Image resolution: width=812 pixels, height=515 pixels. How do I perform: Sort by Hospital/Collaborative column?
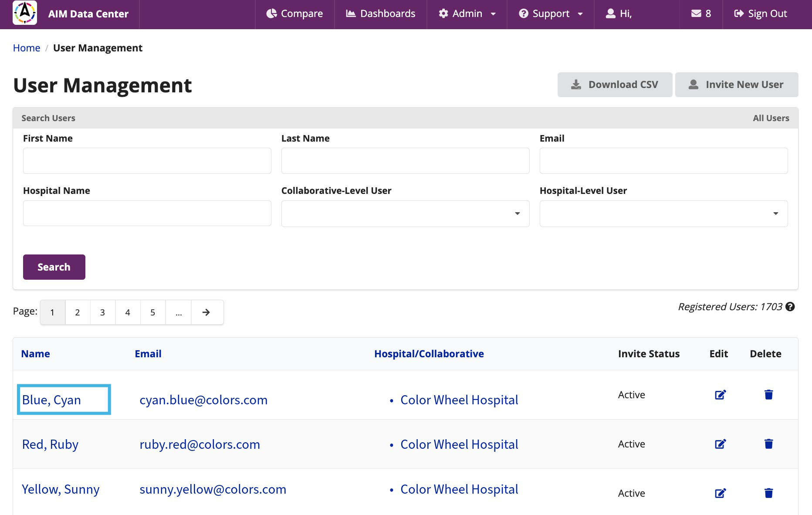click(429, 354)
